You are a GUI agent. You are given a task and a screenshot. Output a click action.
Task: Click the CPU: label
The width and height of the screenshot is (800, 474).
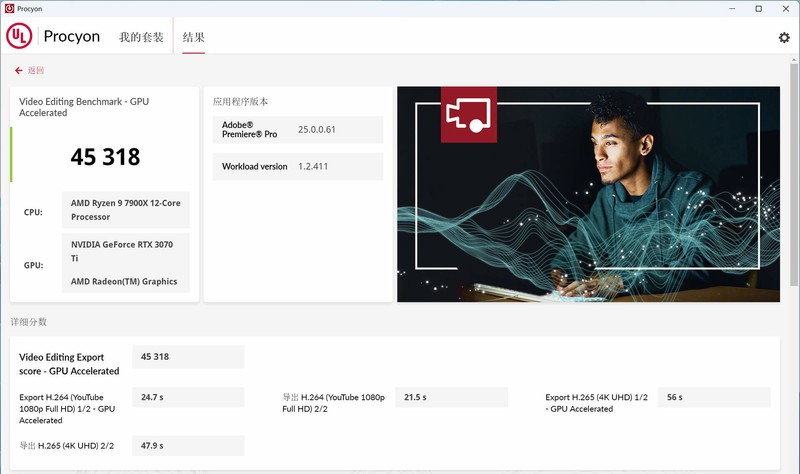pos(33,212)
